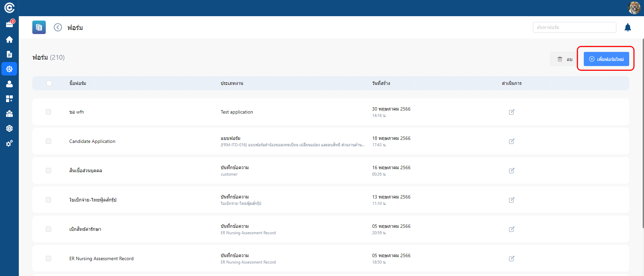Image resolution: width=644 pixels, height=276 pixels.
Task: Toggle the select-all checkbox in table header
Action: click(49, 83)
